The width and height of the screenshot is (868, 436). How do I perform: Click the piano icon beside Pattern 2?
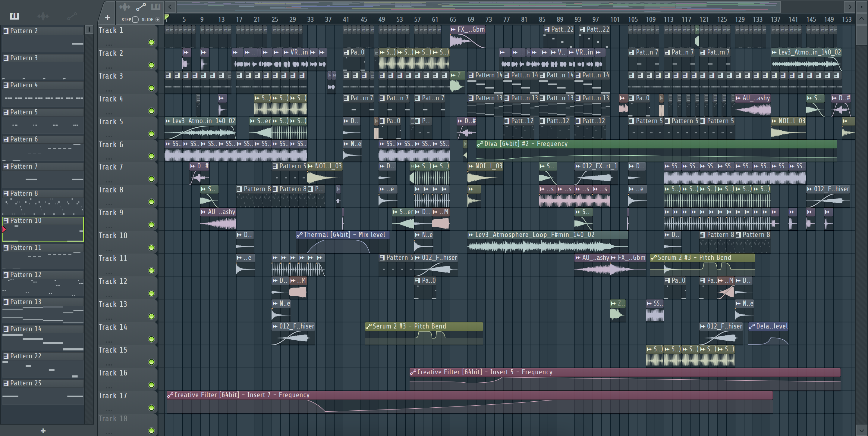coord(6,31)
